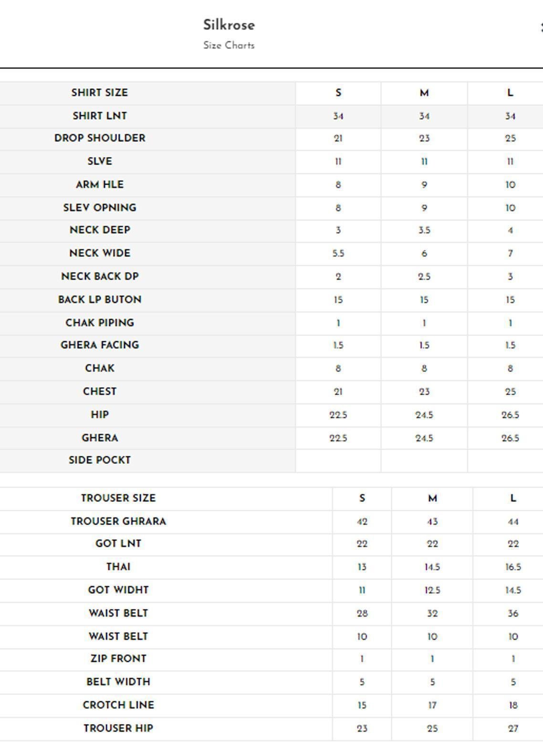Close the Silkrose size chart popup
The width and height of the screenshot is (543, 756).
[x=541, y=27]
